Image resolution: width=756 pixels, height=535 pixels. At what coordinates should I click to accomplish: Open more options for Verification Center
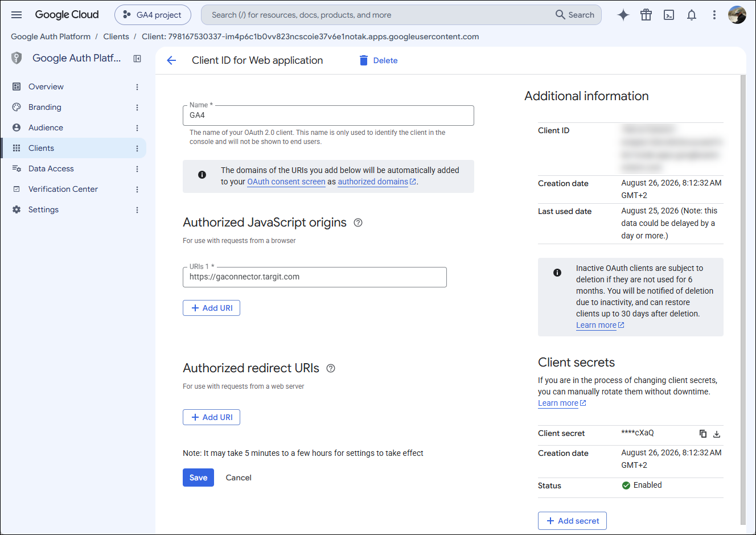tap(137, 190)
